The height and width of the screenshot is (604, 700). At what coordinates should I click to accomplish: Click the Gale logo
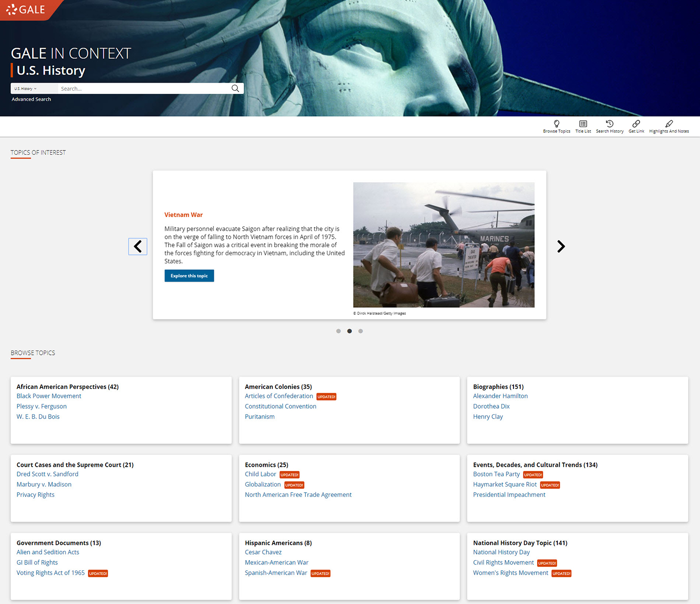25,9
